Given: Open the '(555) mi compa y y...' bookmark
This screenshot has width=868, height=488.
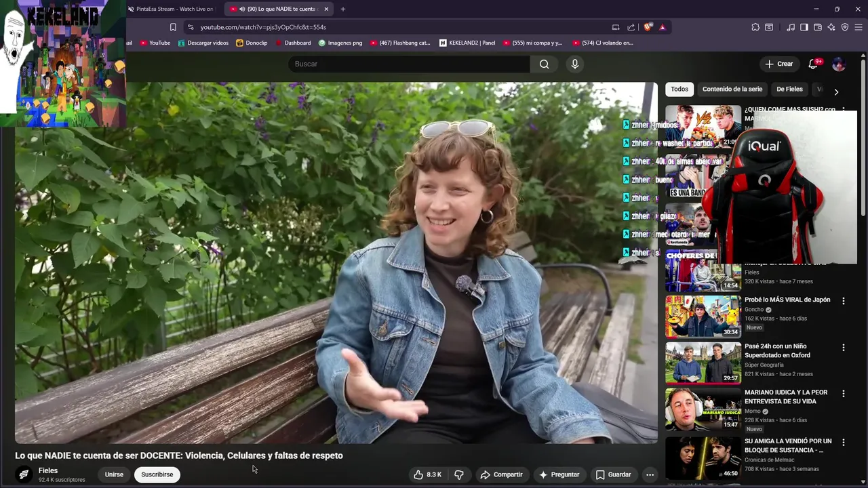Looking at the screenshot, I should point(533,43).
